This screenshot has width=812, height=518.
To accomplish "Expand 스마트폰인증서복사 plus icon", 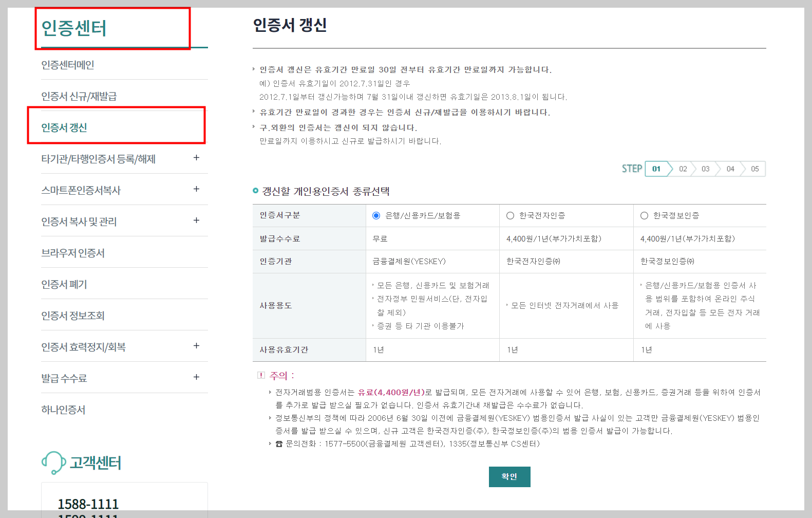I will pos(196,189).
